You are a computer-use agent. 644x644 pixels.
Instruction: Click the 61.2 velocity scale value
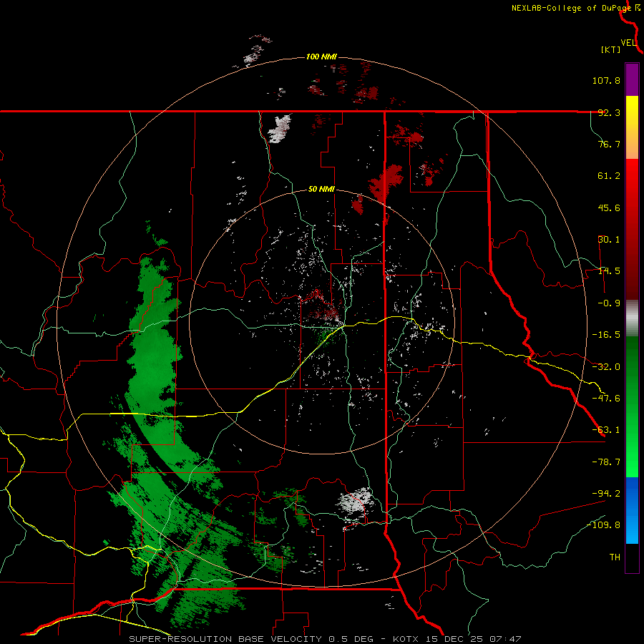coord(609,176)
